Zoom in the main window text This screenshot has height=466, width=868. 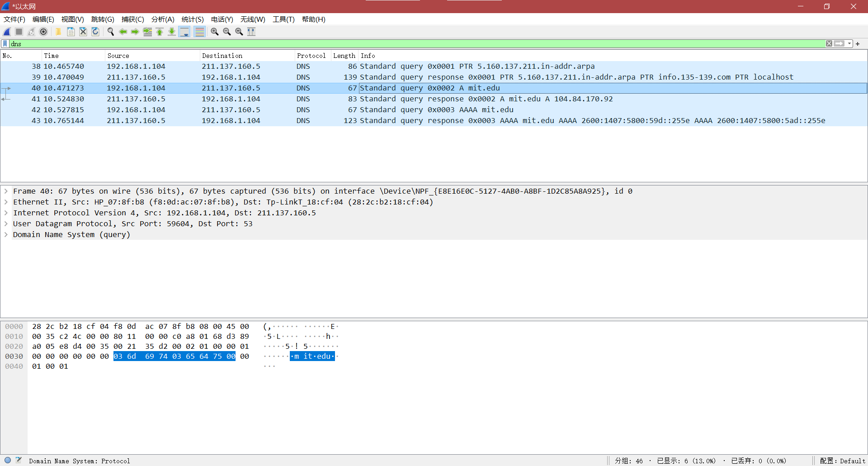(215, 32)
